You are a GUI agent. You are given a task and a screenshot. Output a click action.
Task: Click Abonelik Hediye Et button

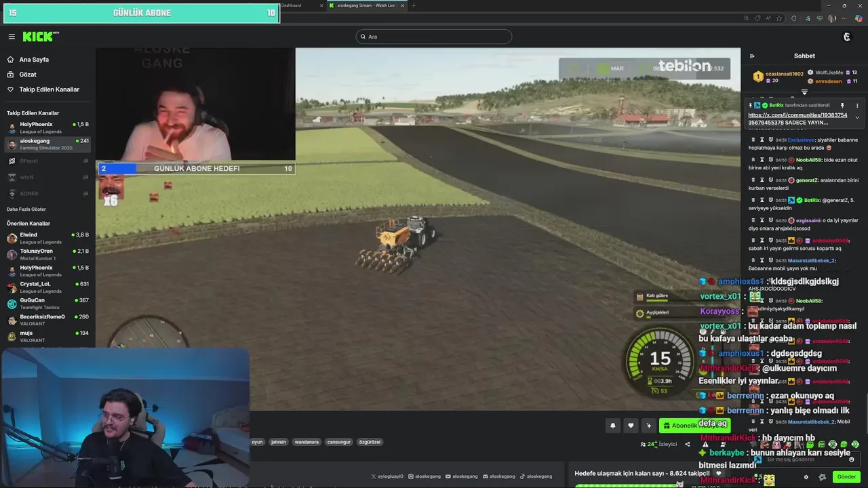click(694, 426)
